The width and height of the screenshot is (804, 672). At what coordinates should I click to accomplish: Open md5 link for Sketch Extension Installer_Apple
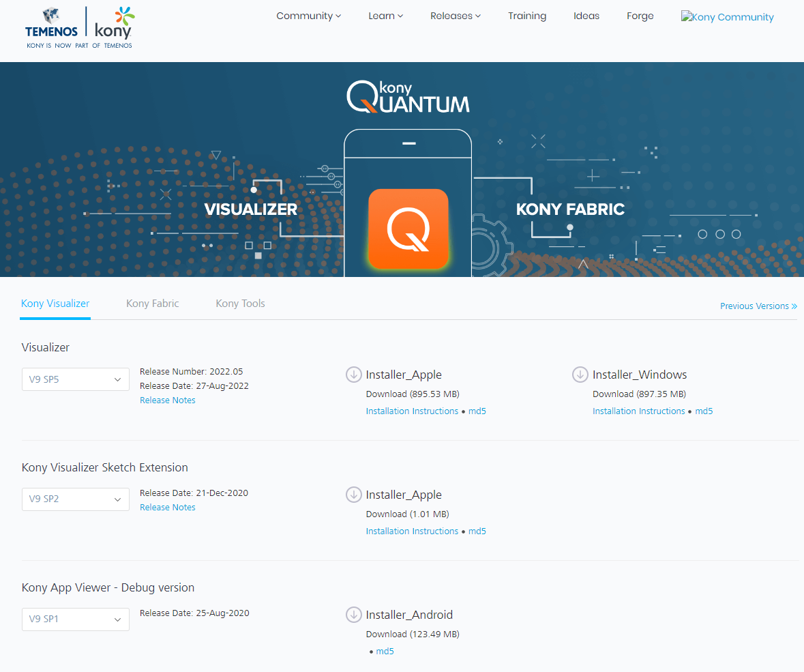(x=477, y=531)
